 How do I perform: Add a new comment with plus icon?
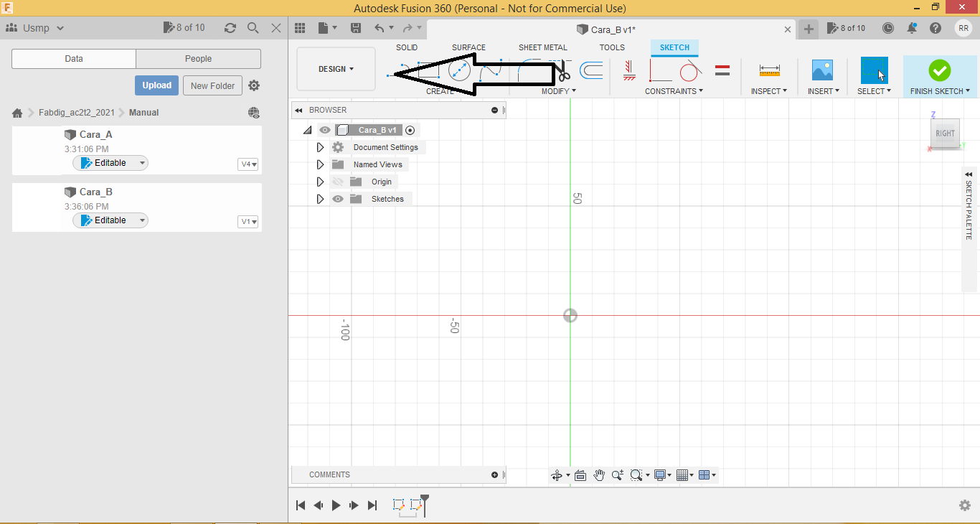click(495, 474)
